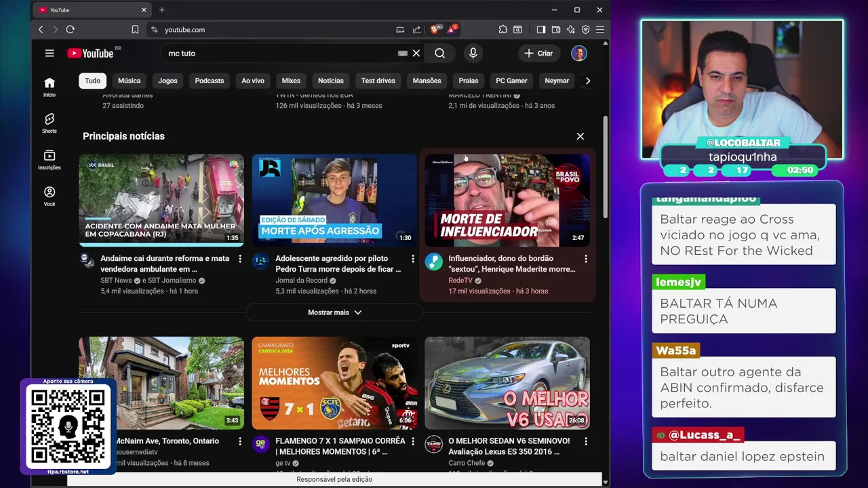Image resolution: width=868 pixels, height=488 pixels.
Task: Open the Brave Rewards triangle icon
Action: (452, 29)
